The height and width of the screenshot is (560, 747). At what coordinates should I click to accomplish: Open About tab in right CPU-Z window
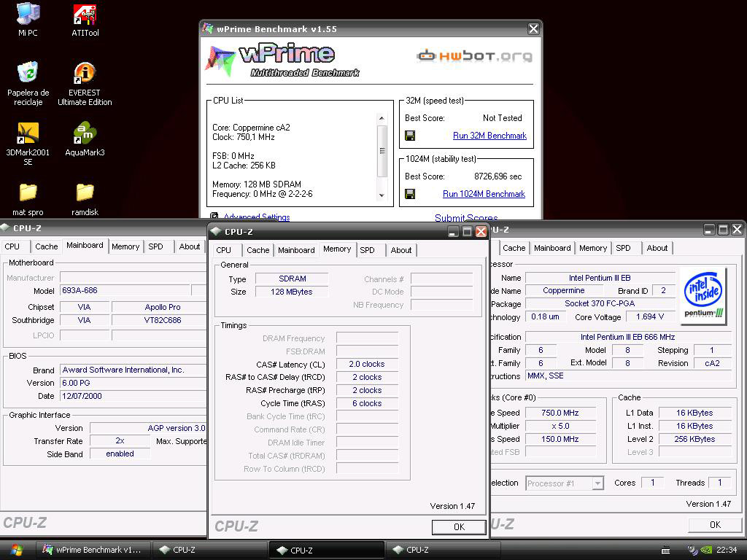pos(657,248)
